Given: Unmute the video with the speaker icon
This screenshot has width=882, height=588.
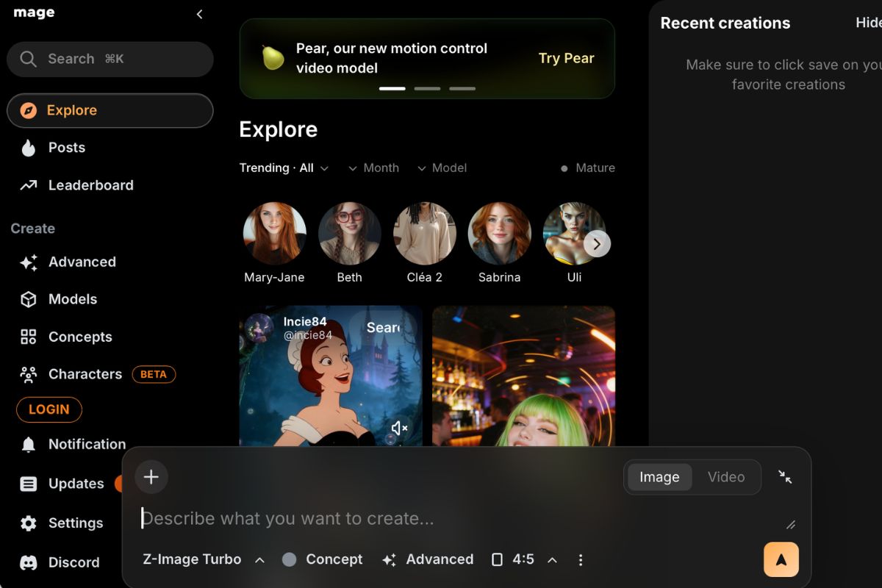Looking at the screenshot, I should pyautogui.click(x=399, y=428).
